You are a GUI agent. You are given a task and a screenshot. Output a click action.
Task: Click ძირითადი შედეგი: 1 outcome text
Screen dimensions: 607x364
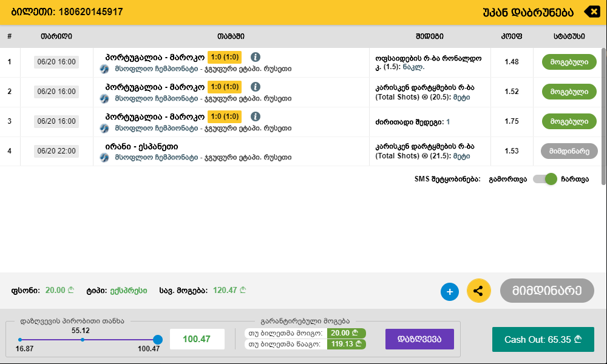(413, 122)
